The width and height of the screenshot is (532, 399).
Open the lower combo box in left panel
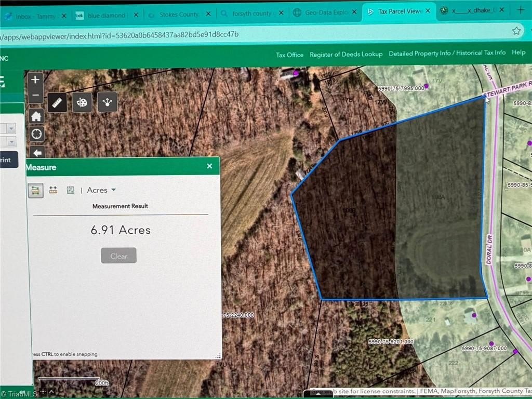[x=8, y=141]
